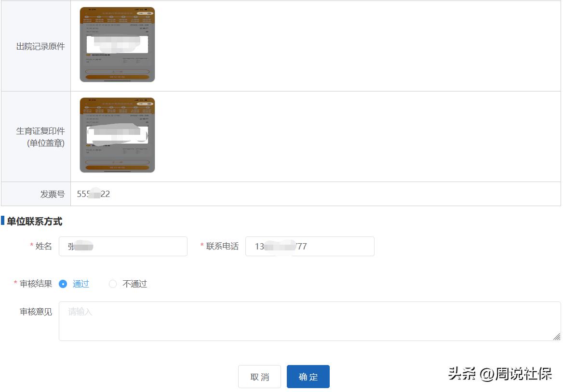The width and height of the screenshot is (563, 392).
Task: Click the 审核意见 comment textarea
Action: tap(308, 320)
